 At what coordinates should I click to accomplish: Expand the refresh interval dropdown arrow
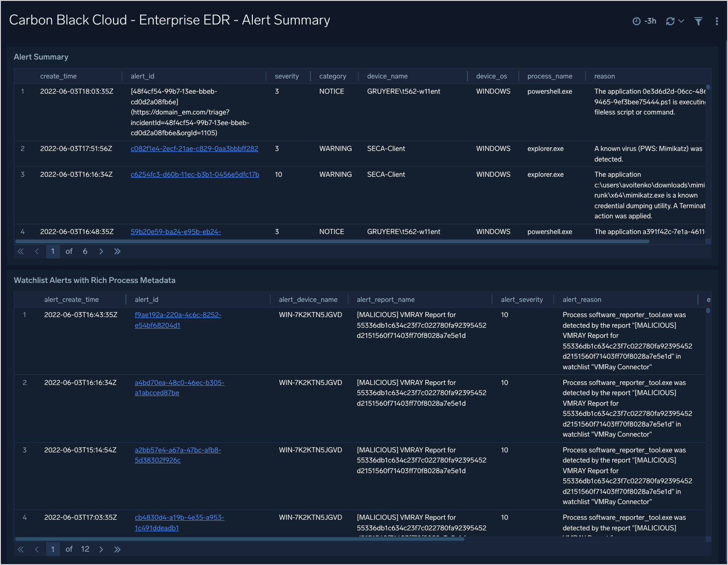click(x=681, y=21)
